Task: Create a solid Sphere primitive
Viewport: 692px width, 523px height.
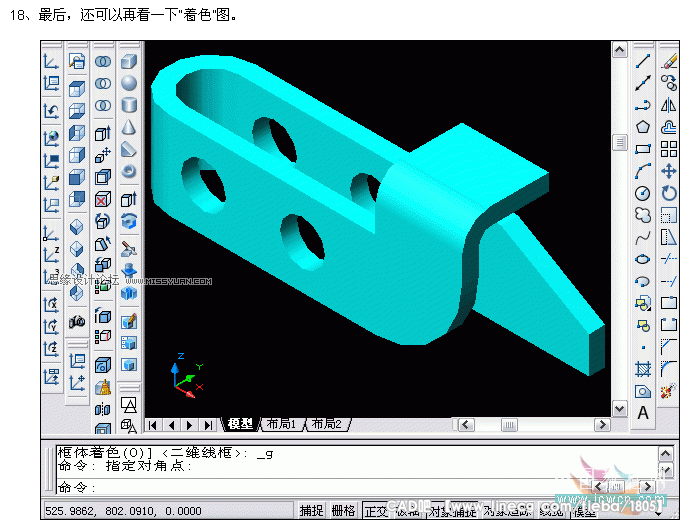Action: point(128,83)
